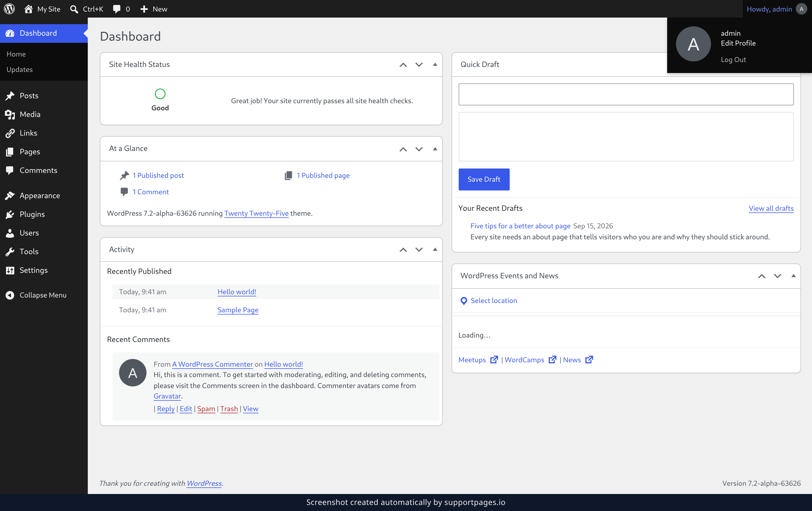Toggle the At a Glance panel

(435, 149)
